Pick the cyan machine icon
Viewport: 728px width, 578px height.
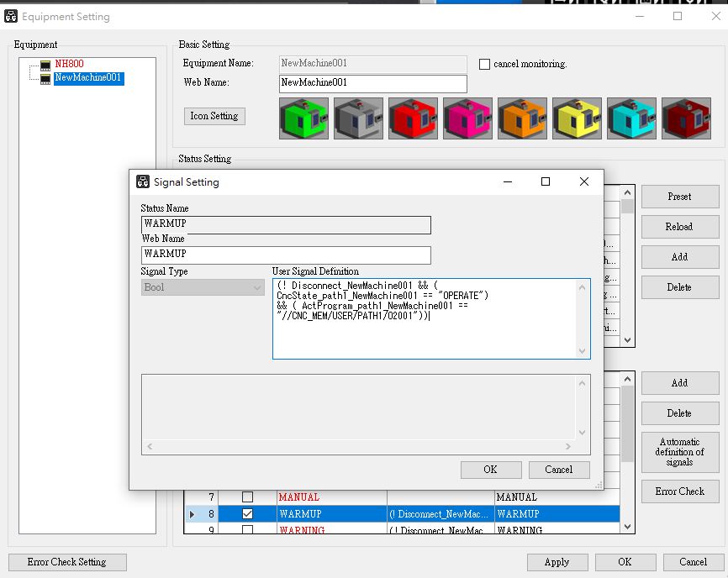(x=631, y=118)
